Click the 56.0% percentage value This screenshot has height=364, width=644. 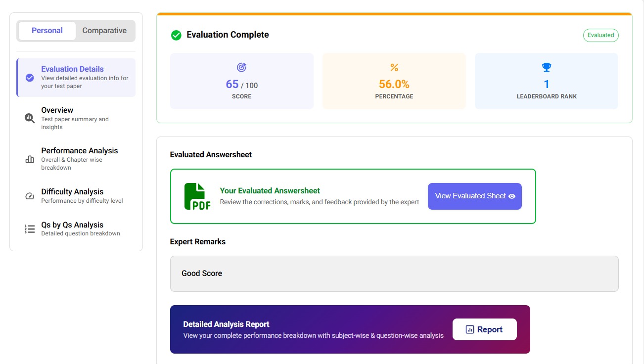pyautogui.click(x=394, y=84)
